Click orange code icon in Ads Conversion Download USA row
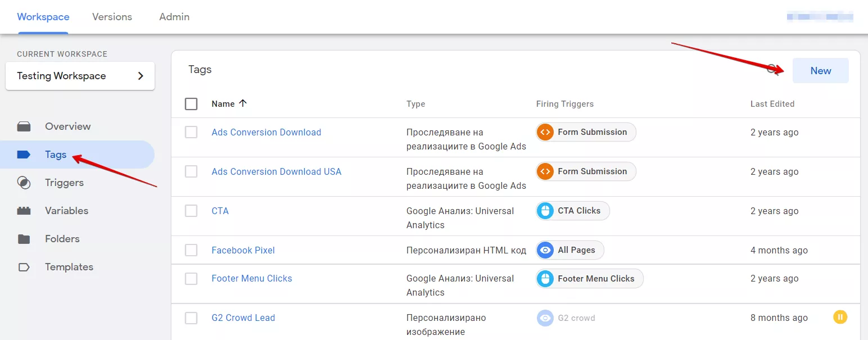This screenshot has width=868, height=340. tap(545, 171)
